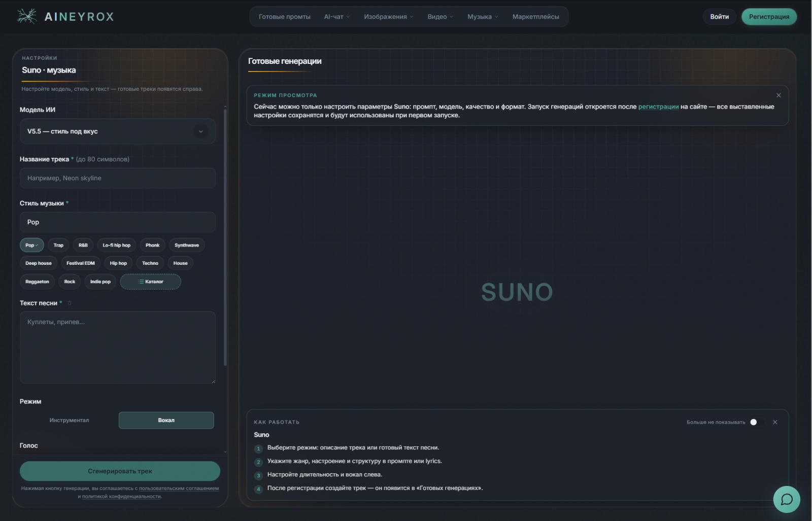
Task: Select 'Вокал' mode
Action: tap(166, 420)
